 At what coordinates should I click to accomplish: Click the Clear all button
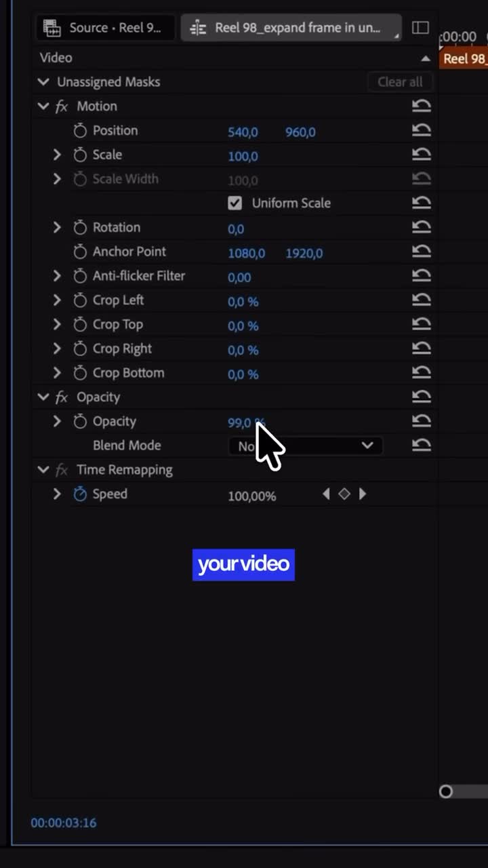pos(400,82)
